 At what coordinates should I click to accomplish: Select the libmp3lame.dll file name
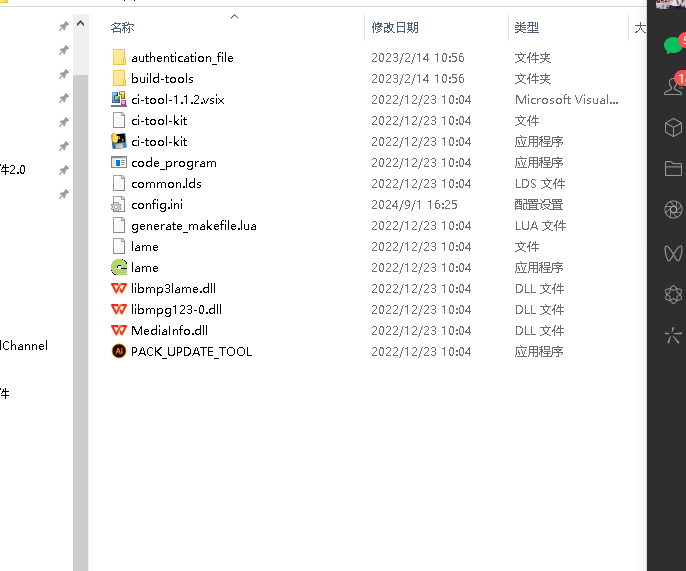pyautogui.click(x=173, y=288)
